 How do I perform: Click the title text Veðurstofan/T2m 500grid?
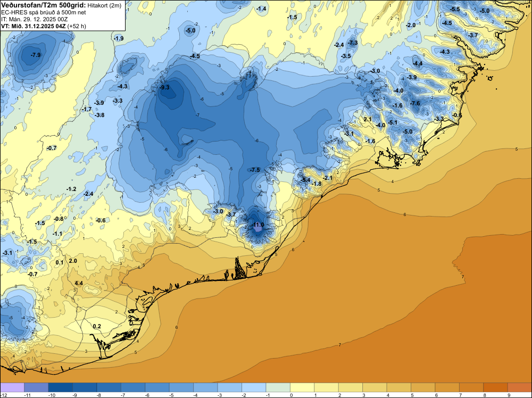(44, 5)
